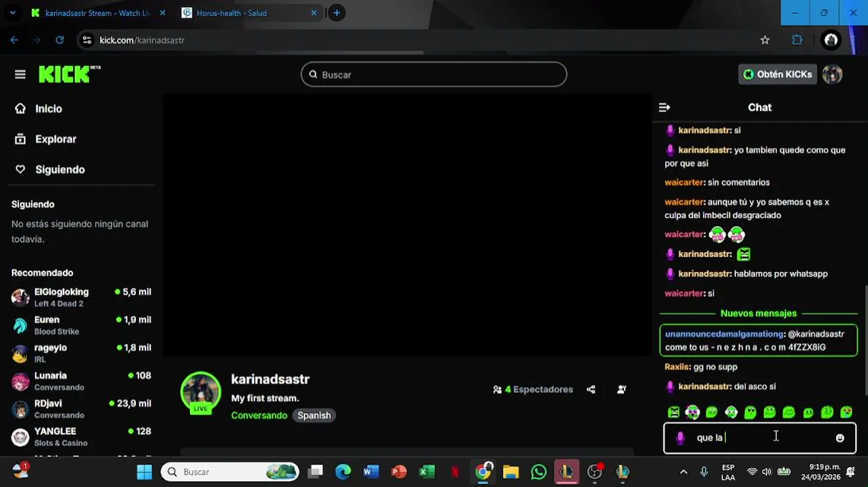The width and height of the screenshot is (868, 487).
Task: Show hidden system tray icons
Action: point(683,471)
